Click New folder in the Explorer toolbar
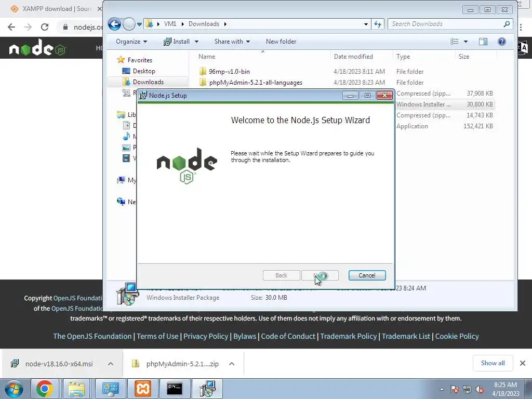532x399 pixels. click(281, 42)
